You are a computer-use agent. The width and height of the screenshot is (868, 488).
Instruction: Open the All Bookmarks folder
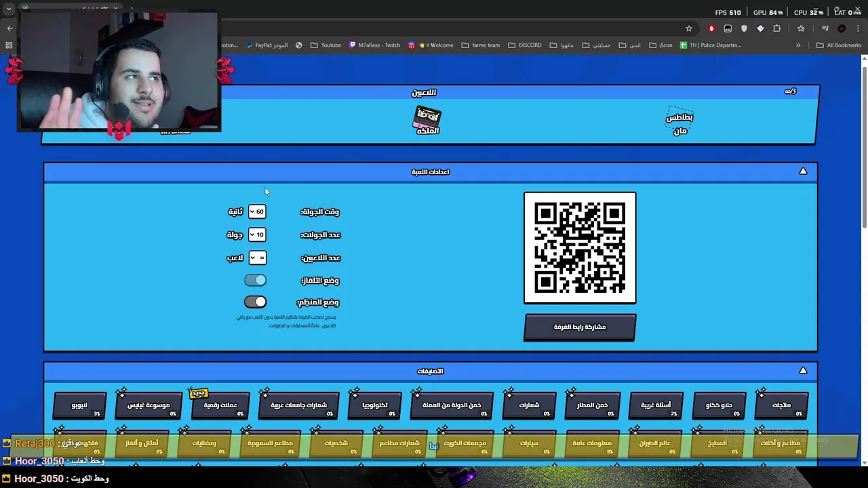click(838, 45)
